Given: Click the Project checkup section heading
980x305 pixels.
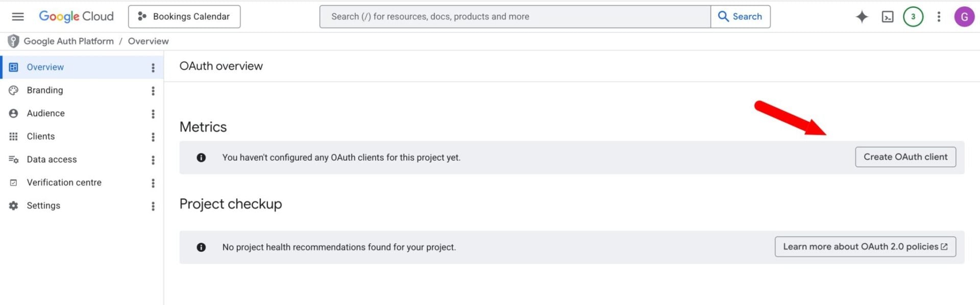Looking at the screenshot, I should pyautogui.click(x=231, y=204).
